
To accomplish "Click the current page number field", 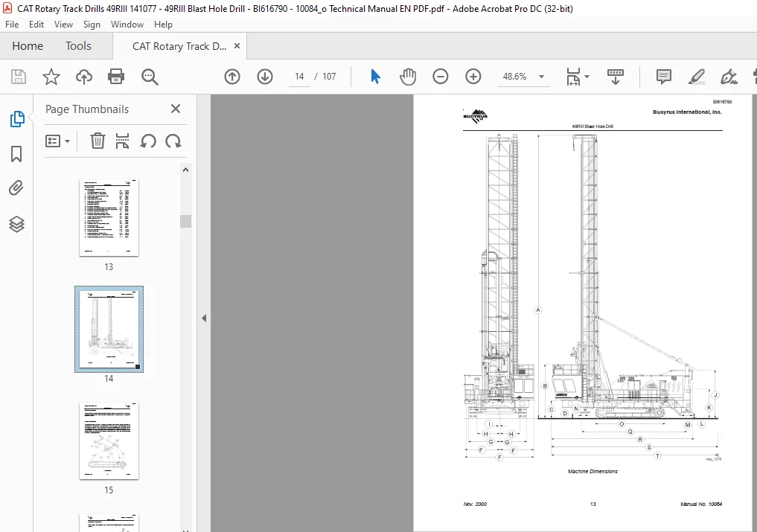I will (299, 77).
